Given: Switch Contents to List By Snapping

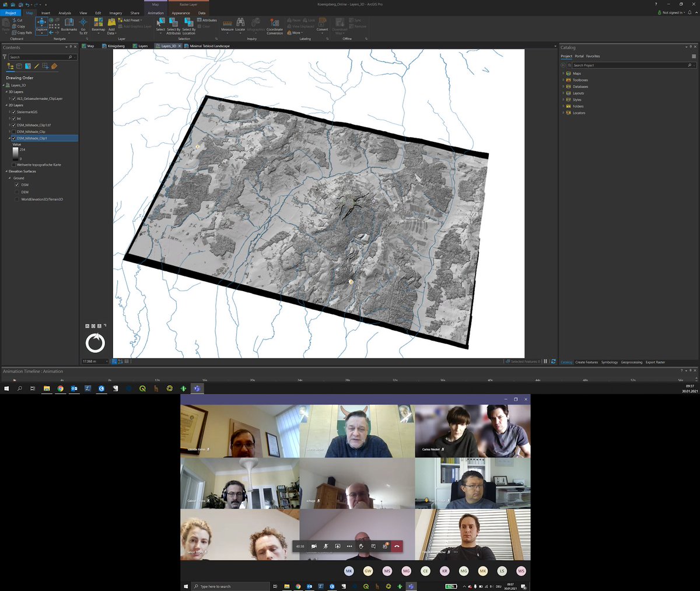Looking at the screenshot, I should [x=45, y=67].
